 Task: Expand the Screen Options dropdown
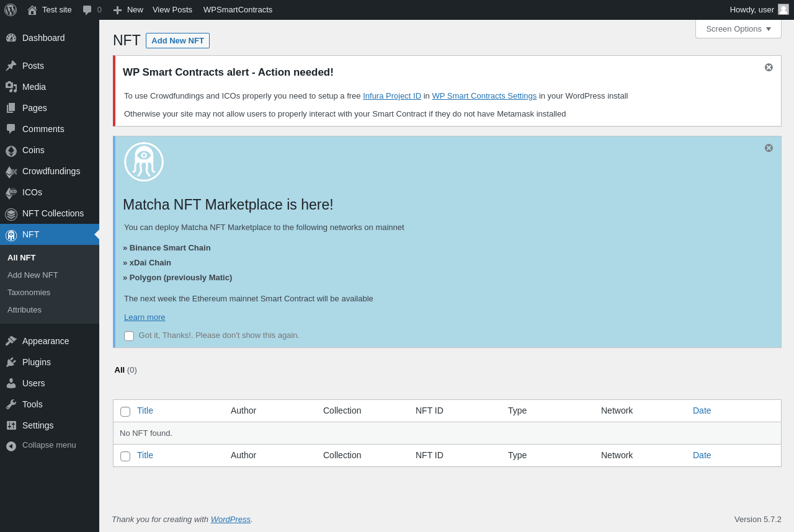738,29
